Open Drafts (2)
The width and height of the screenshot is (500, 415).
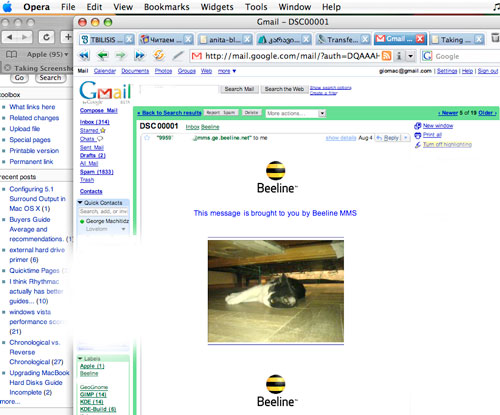click(93, 155)
